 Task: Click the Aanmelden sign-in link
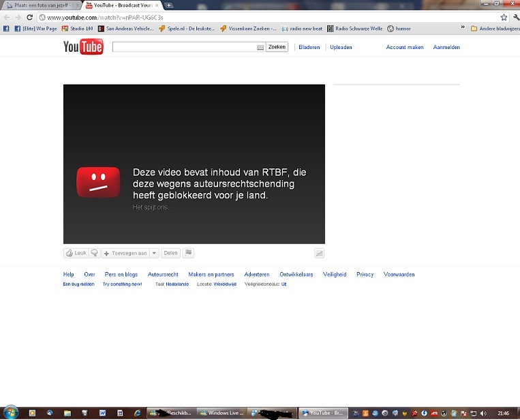point(446,48)
